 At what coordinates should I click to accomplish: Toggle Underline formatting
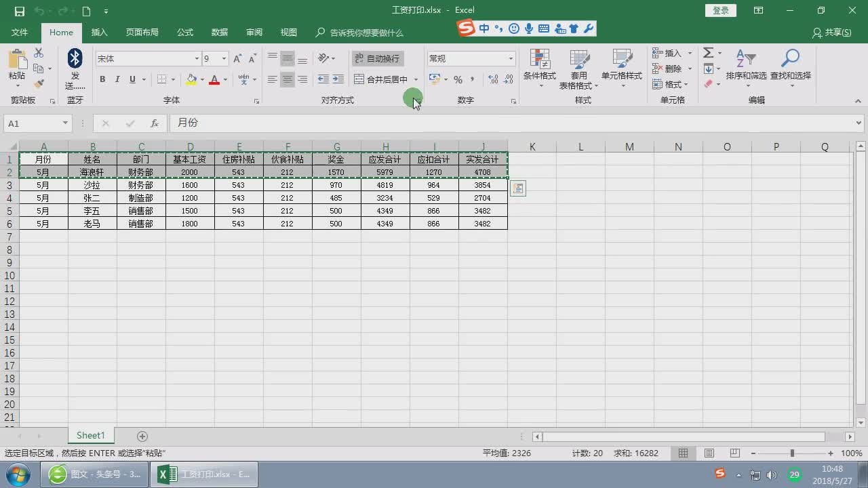(x=132, y=79)
